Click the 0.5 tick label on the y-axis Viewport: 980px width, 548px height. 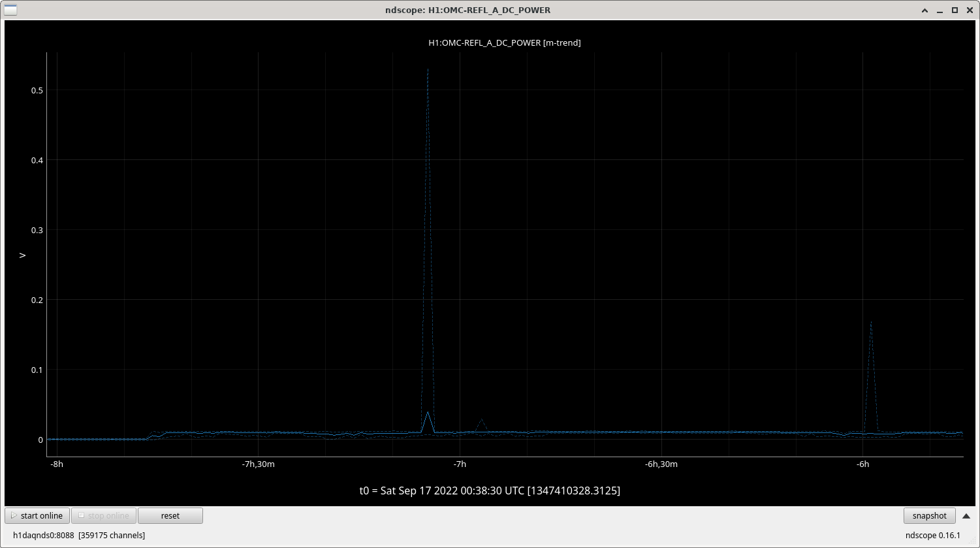(x=37, y=90)
